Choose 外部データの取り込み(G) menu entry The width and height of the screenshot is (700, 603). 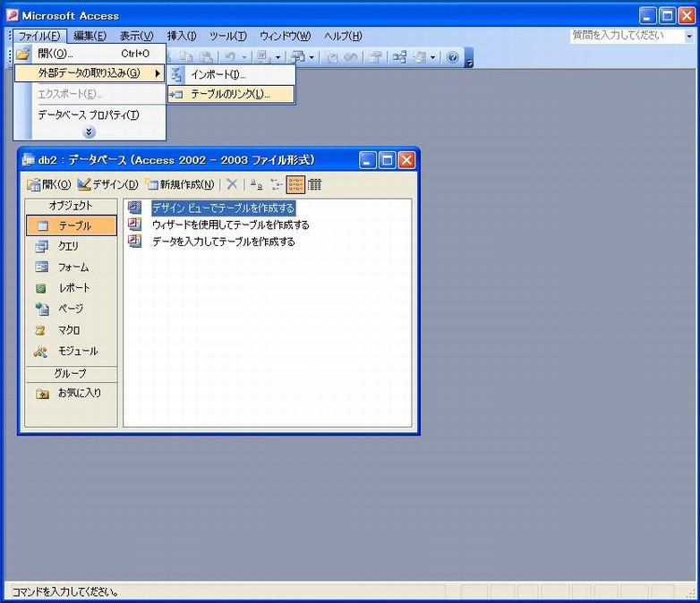(x=90, y=73)
